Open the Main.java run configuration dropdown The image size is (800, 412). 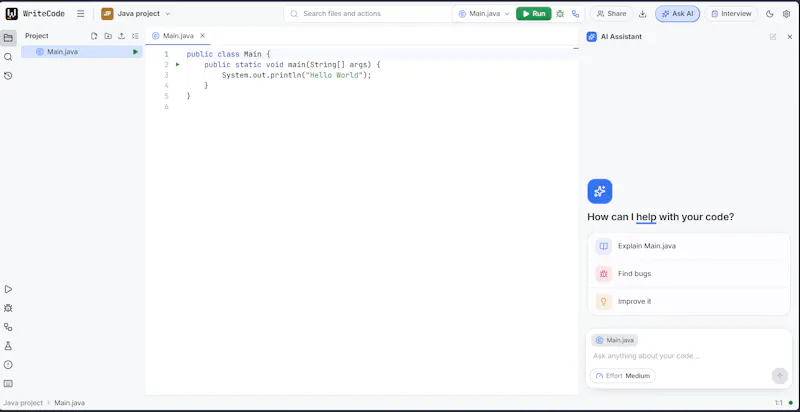(x=484, y=14)
